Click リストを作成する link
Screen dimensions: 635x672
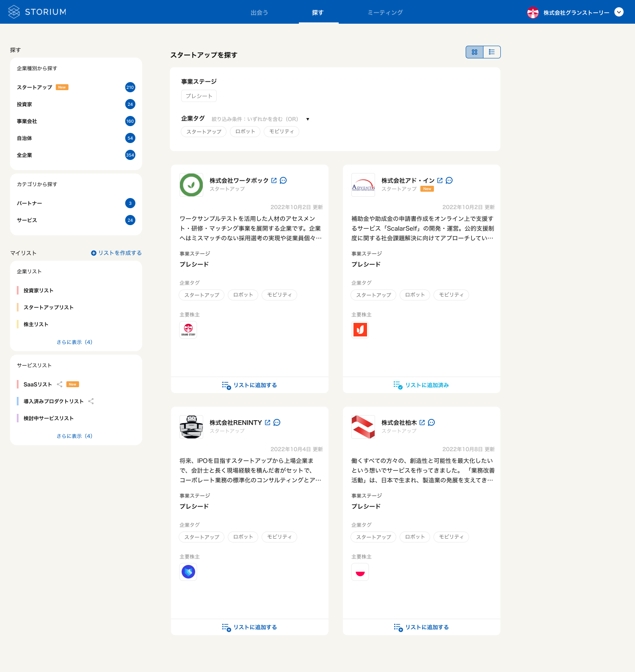pos(116,253)
